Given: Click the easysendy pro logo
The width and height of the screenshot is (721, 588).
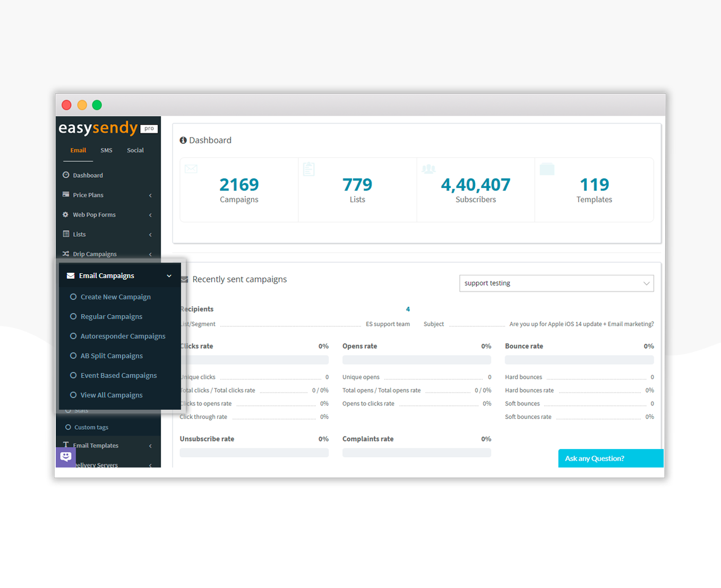Looking at the screenshot, I should [108, 128].
